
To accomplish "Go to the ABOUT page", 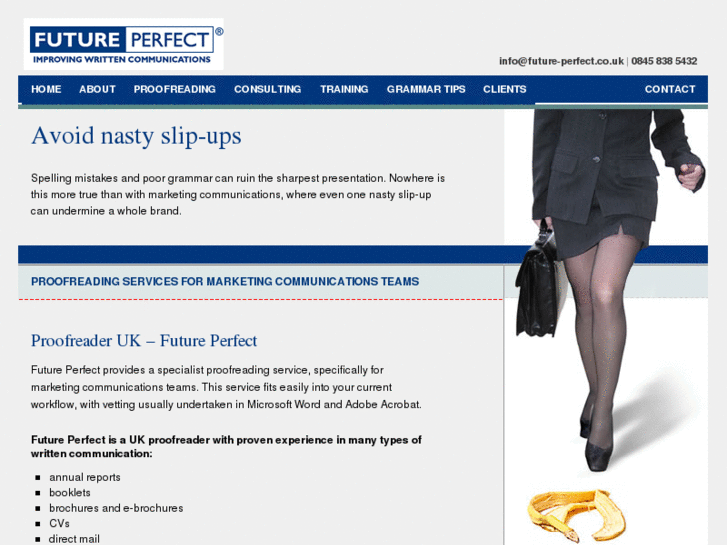I will tap(97, 89).
